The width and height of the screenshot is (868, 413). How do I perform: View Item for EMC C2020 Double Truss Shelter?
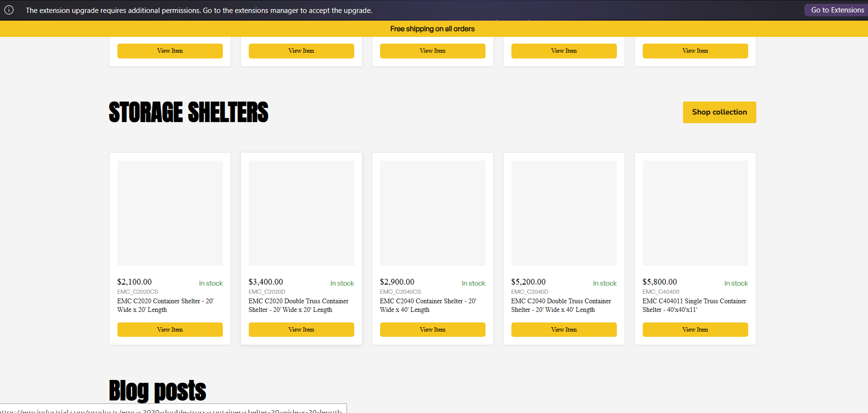301,330
